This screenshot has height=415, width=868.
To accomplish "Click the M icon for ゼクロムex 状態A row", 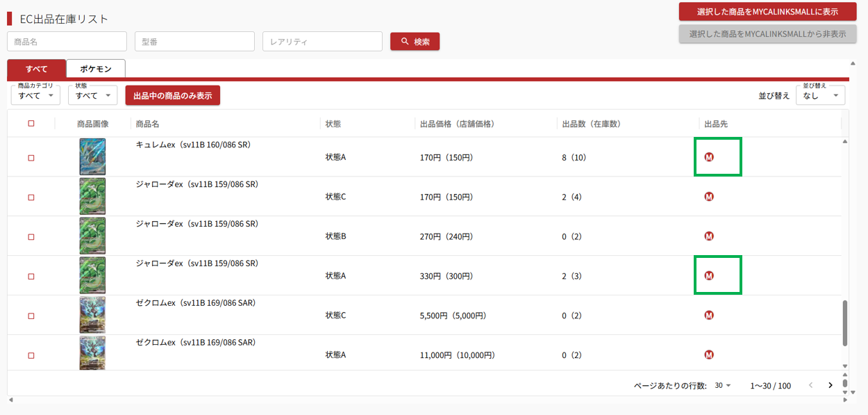I will (x=709, y=355).
